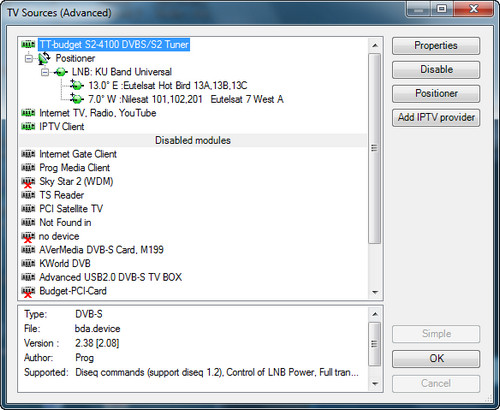Click the details panel scrollbar thumb
Viewport: 500px width, 410px height.
click(375, 344)
